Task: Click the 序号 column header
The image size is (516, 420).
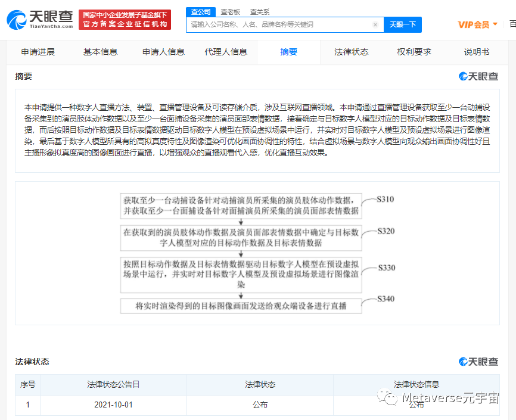Action: click(x=27, y=384)
